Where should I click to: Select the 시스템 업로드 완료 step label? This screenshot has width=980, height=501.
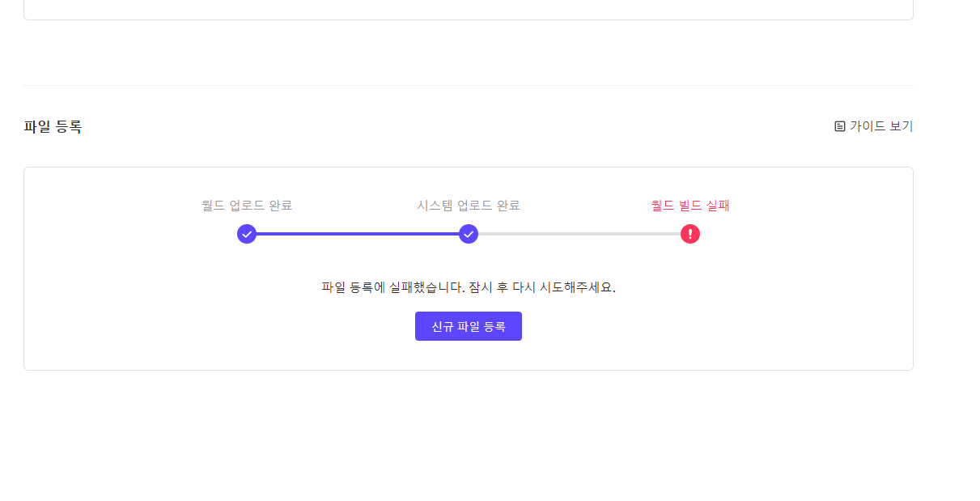click(468, 206)
